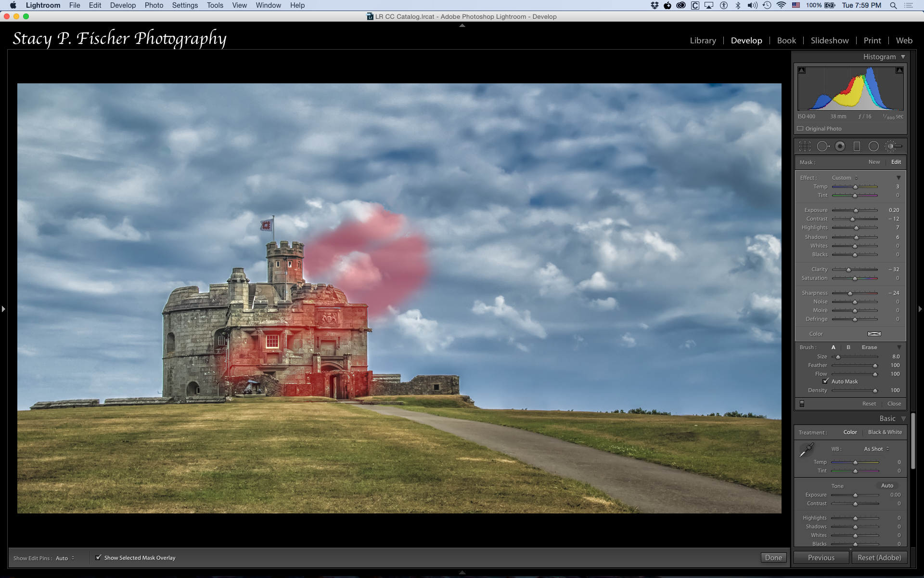Select the Radial Filter tool
The width and height of the screenshot is (924, 578).
[873, 146]
